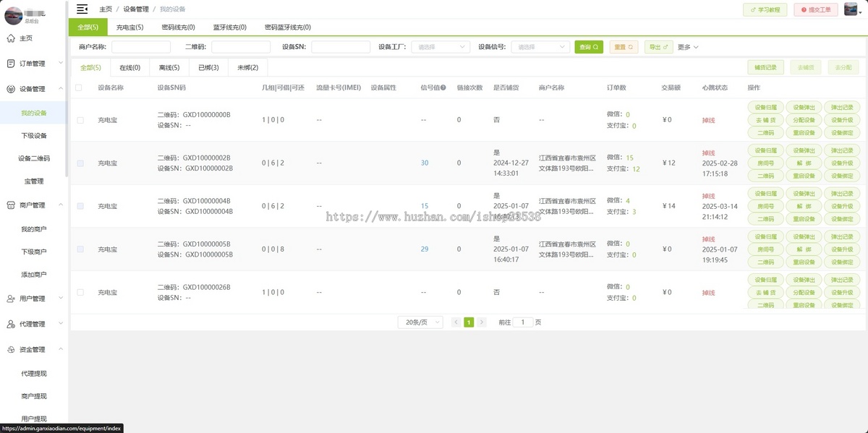Open the 设备工厂 dropdown

(x=440, y=46)
